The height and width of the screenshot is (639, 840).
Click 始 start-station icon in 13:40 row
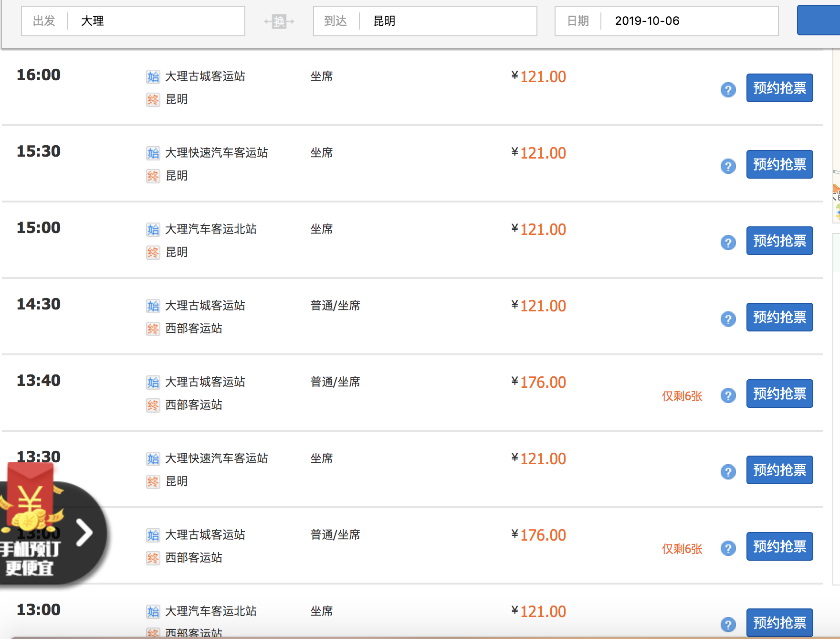pos(153,382)
